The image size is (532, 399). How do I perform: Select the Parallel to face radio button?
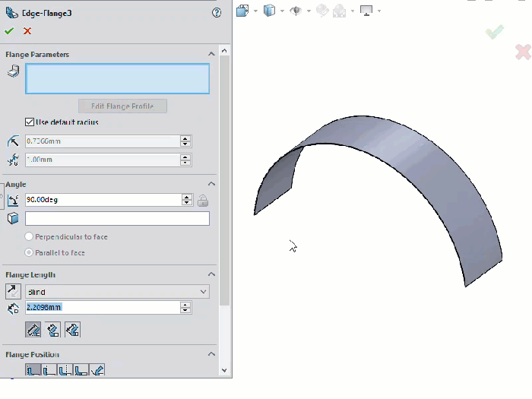coord(30,252)
